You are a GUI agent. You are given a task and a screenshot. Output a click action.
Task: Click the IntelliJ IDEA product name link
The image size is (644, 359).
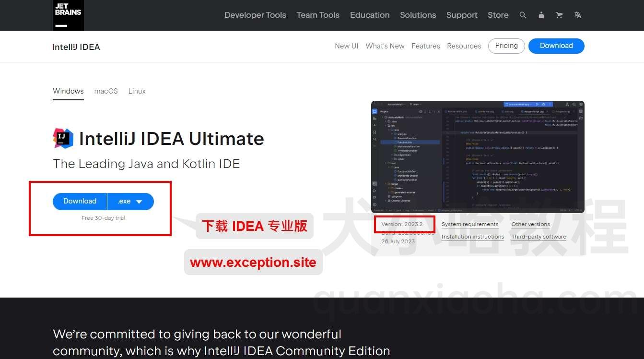point(76,47)
